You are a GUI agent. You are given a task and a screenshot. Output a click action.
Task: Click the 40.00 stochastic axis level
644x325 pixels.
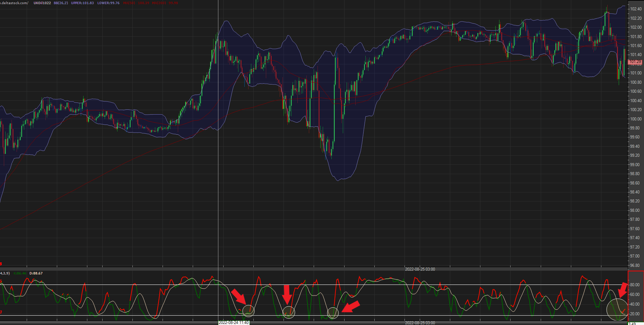pyautogui.click(x=635, y=304)
